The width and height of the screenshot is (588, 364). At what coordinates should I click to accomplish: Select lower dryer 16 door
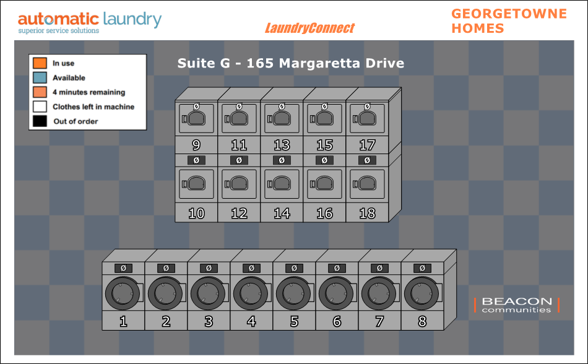pos(324,184)
